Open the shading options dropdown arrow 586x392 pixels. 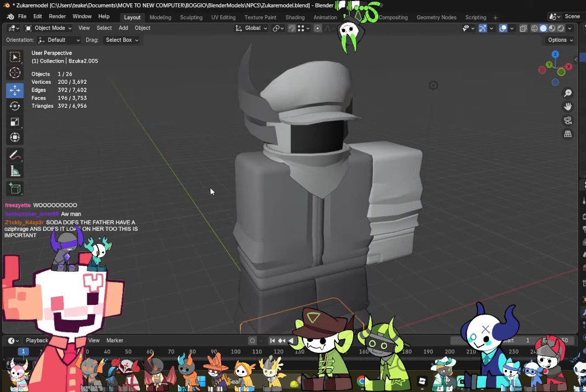[x=570, y=28]
